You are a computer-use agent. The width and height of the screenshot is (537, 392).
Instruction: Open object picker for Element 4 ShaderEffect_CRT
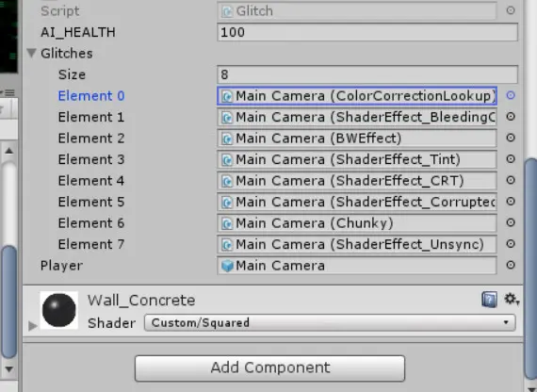point(511,180)
